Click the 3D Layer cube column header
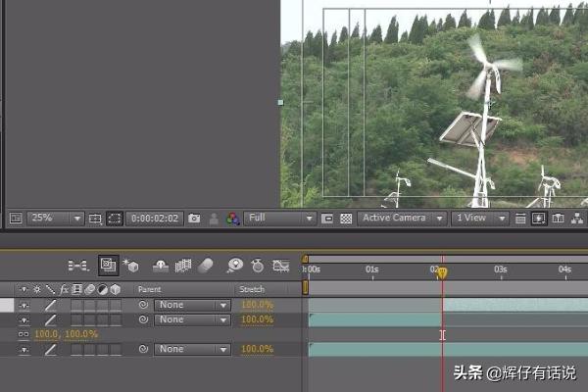The height and width of the screenshot is (392, 588). click(x=115, y=289)
